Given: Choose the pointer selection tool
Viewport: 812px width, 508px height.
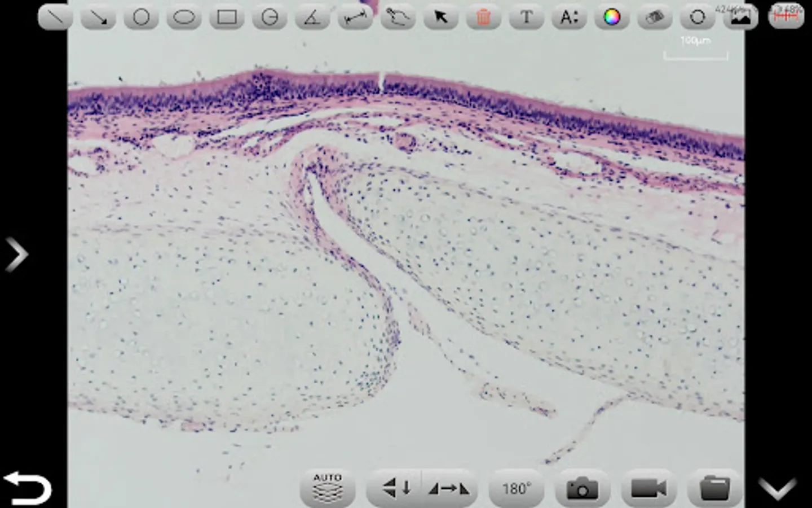Looking at the screenshot, I should pos(441,17).
